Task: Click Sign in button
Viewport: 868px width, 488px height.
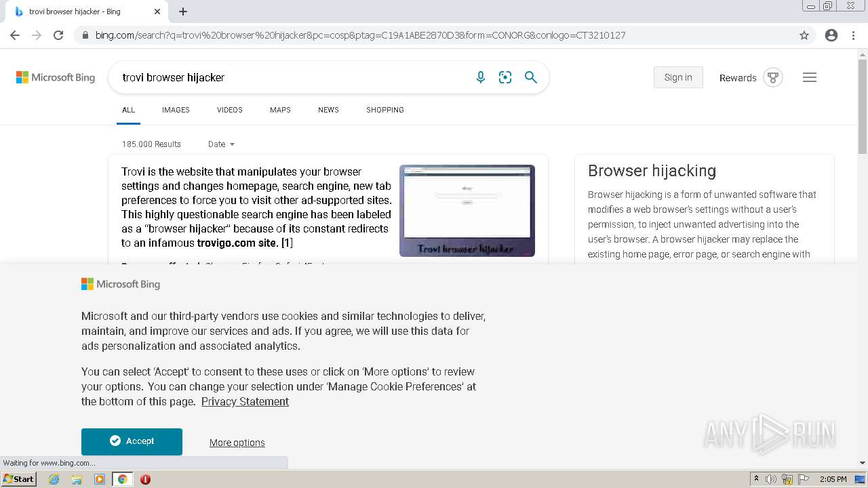Action: point(678,77)
